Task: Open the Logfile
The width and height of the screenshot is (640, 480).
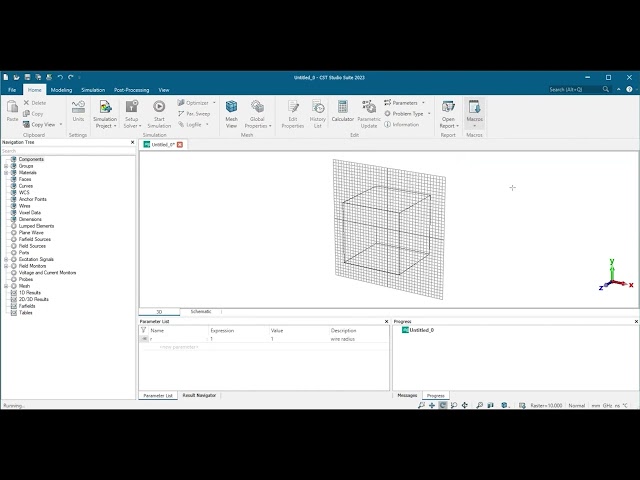Action: (x=190, y=124)
